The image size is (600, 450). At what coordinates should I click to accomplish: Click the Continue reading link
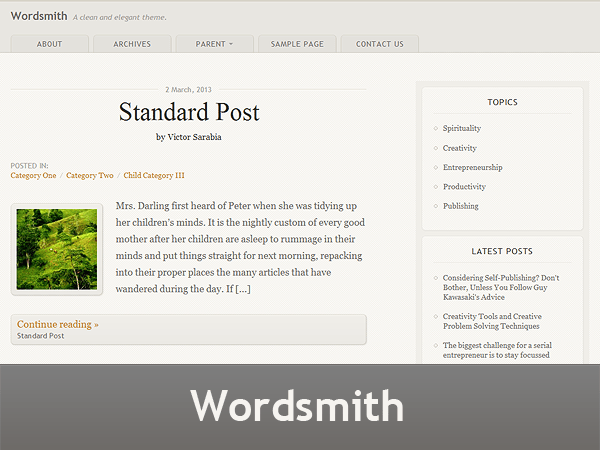point(58,324)
